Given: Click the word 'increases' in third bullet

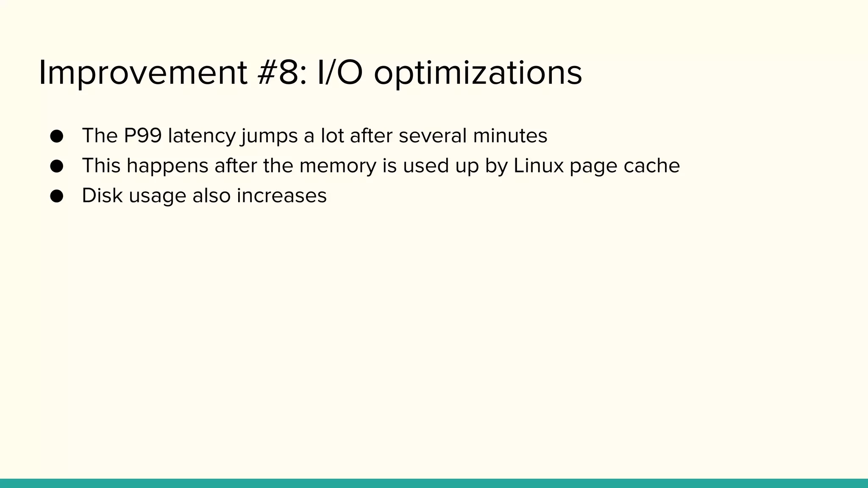Looking at the screenshot, I should pyautogui.click(x=281, y=196).
